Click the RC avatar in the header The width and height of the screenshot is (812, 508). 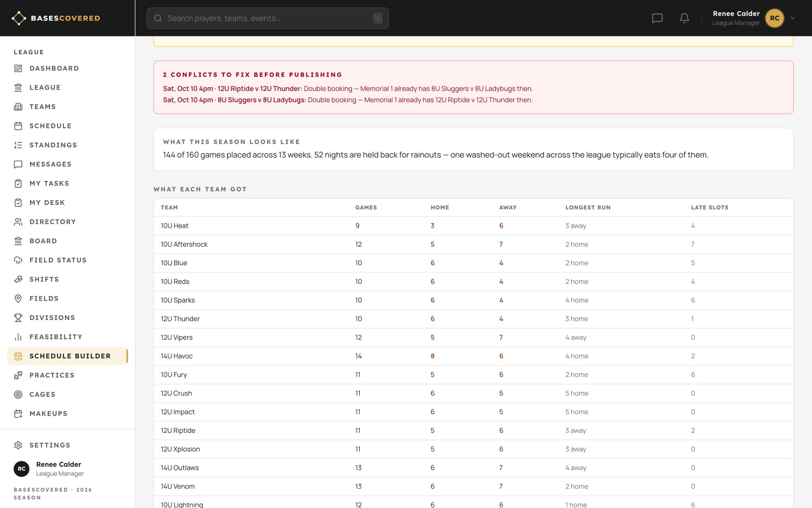(x=774, y=18)
